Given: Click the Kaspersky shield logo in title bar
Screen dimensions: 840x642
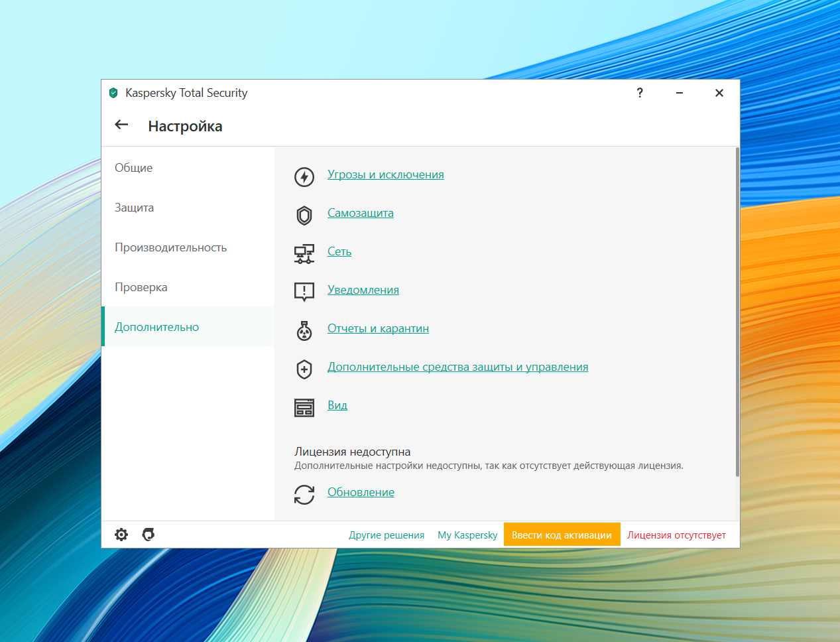Looking at the screenshot, I should pos(113,93).
